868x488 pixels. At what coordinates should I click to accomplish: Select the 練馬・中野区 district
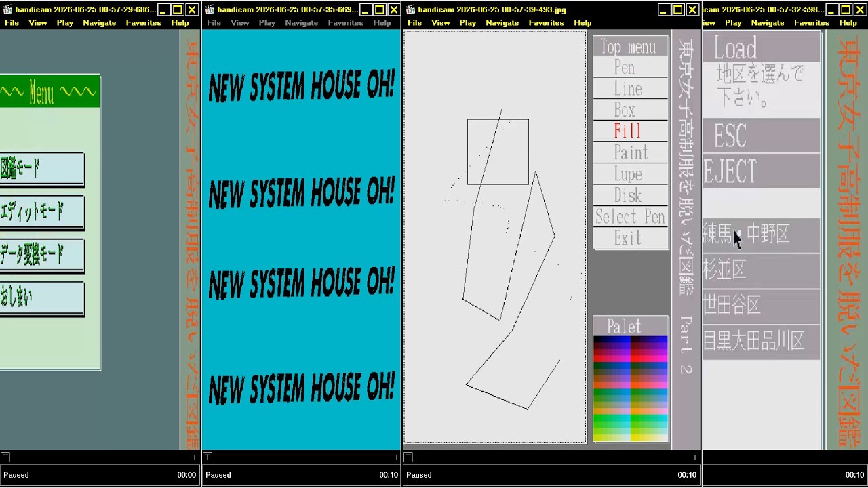point(761,235)
